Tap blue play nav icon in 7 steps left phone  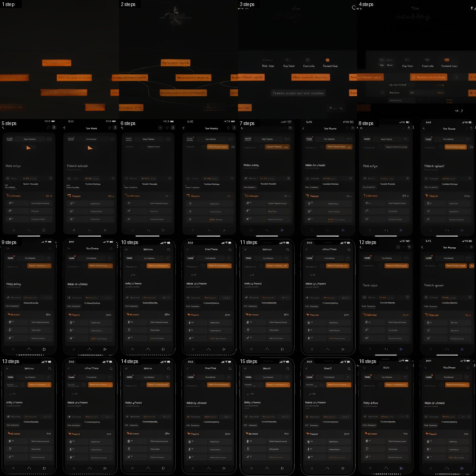(x=282, y=230)
